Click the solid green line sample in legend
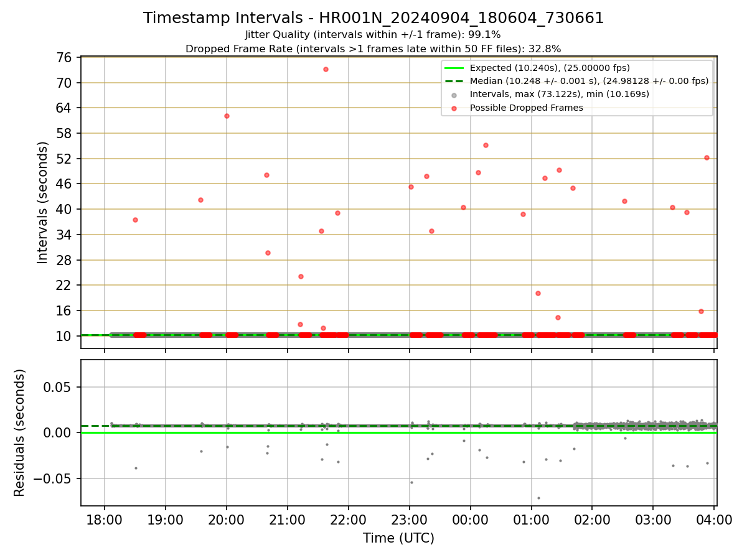Image resolution: width=747 pixels, height=560 pixels. (454, 68)
